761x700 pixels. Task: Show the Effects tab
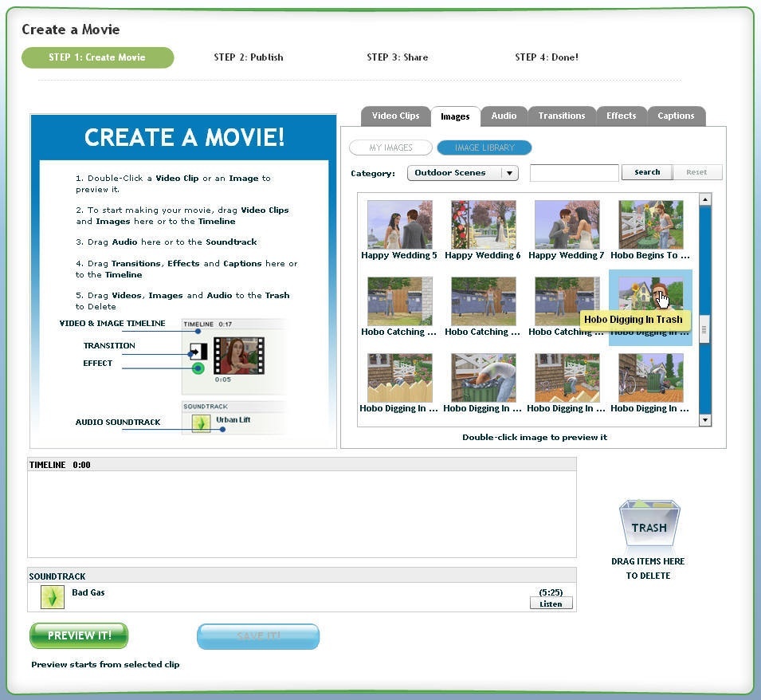pos(621,116)
